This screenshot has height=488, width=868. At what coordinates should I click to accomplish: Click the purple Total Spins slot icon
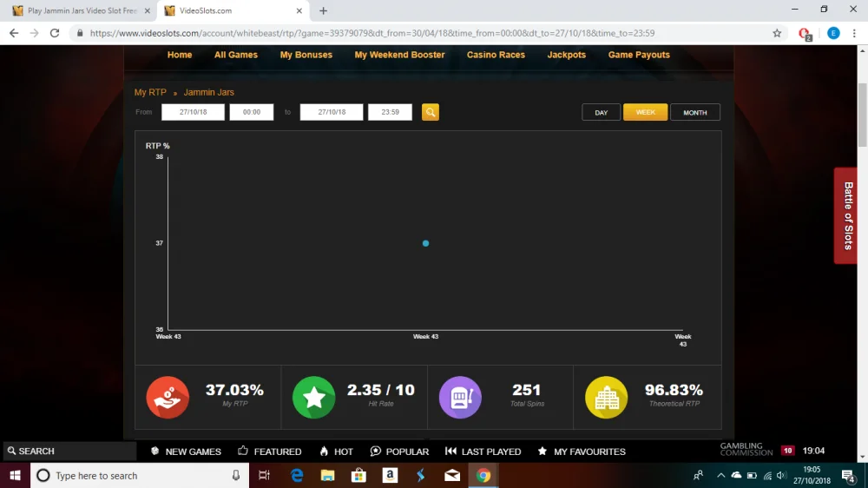(460, 397)
